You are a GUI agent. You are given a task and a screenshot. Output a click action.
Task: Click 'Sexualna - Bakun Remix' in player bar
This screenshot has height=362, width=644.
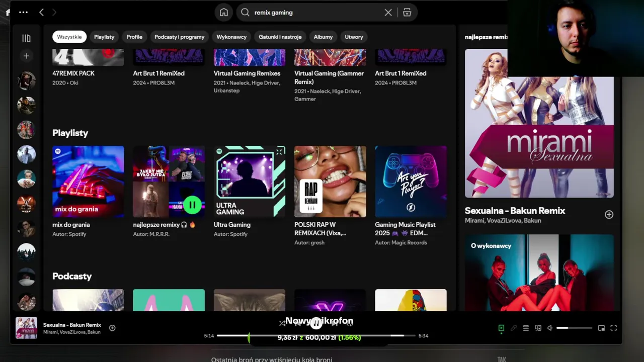click(x=72, y=325)
